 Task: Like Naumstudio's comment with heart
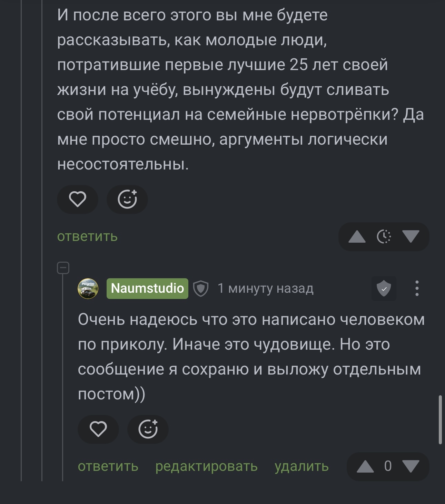98,429
